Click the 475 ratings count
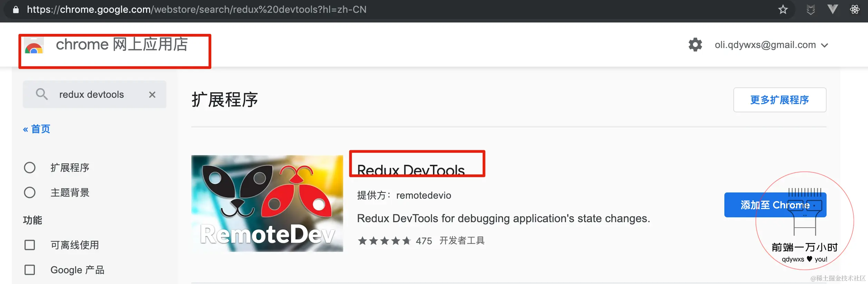Viewport: 868px width, 284px height. pos(424,241)
